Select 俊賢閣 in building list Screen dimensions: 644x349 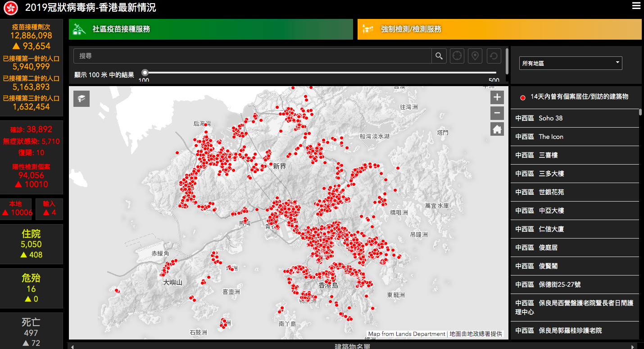pos(575,266)
